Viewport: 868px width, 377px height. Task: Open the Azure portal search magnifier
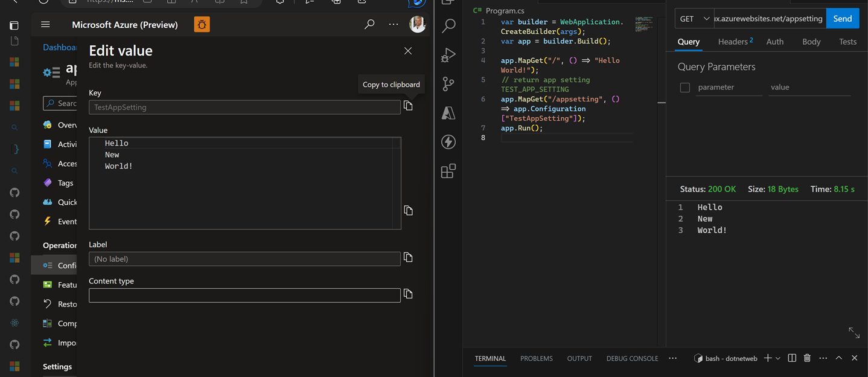click(369, 25)
